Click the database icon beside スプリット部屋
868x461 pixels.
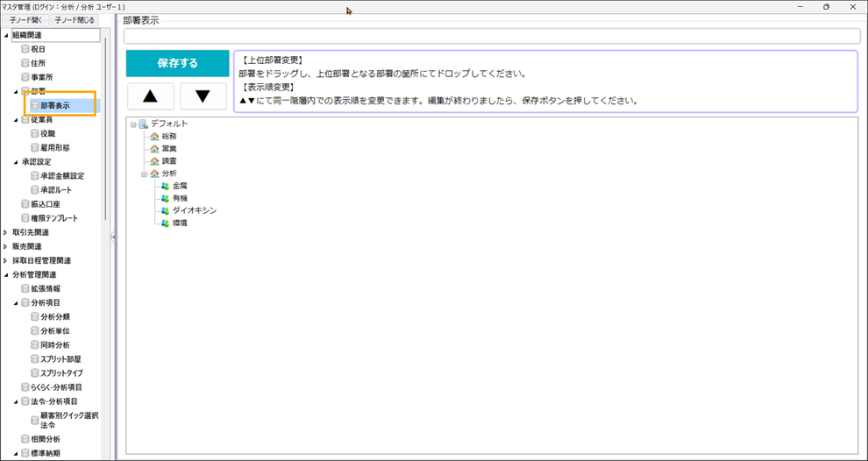(35, 359)
